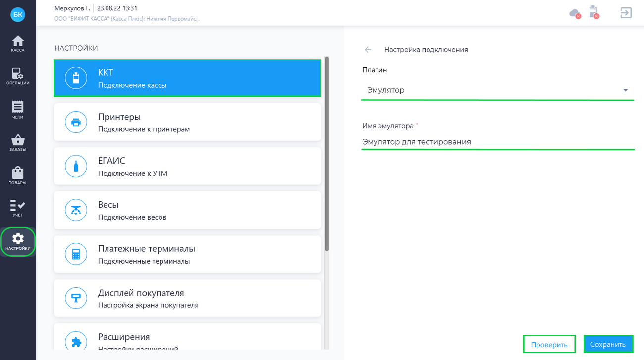Open Весы Подключение весов
The width and height of the screenshot is (644, 360).
point(187,210)
